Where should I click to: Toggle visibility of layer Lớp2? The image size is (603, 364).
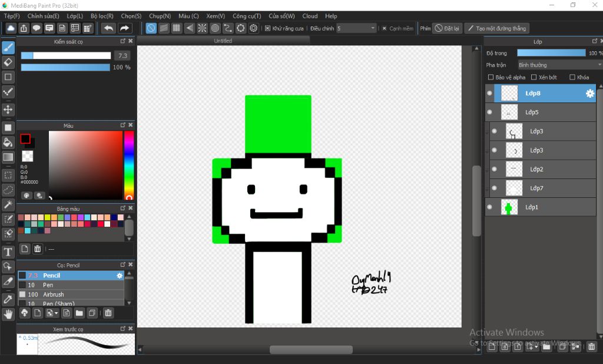click(494, 169)
